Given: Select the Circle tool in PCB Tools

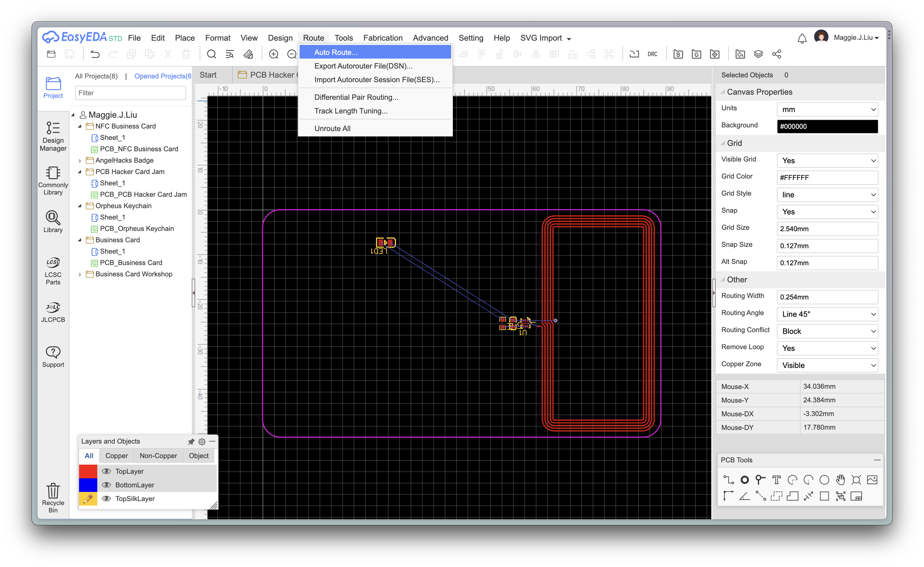Looking at the screenshot, I should [824, 480].
